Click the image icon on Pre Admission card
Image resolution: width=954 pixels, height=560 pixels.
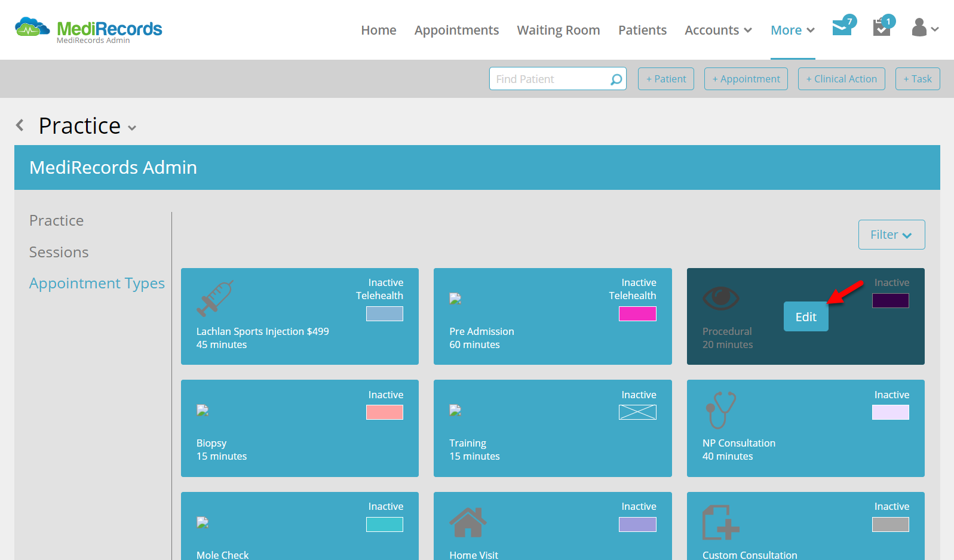tap(455, 299)
